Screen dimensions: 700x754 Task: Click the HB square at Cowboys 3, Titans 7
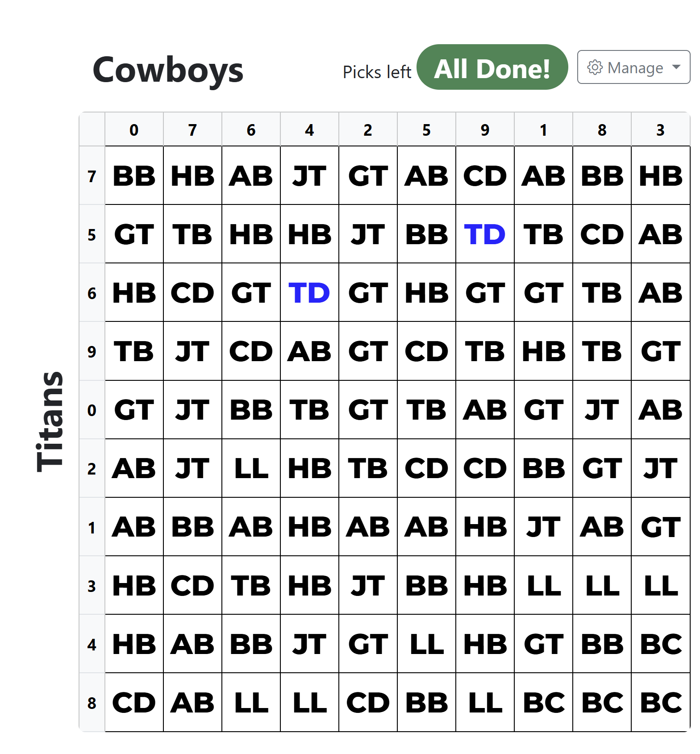pyautogui.click(x=661, y=175)
